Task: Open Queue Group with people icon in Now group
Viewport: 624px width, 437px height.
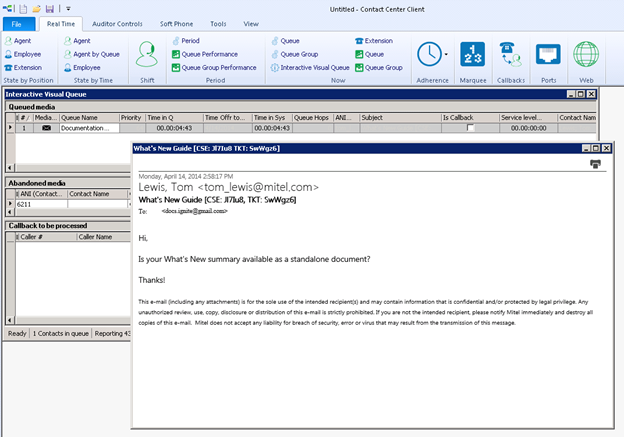Action: coord(295,54)
